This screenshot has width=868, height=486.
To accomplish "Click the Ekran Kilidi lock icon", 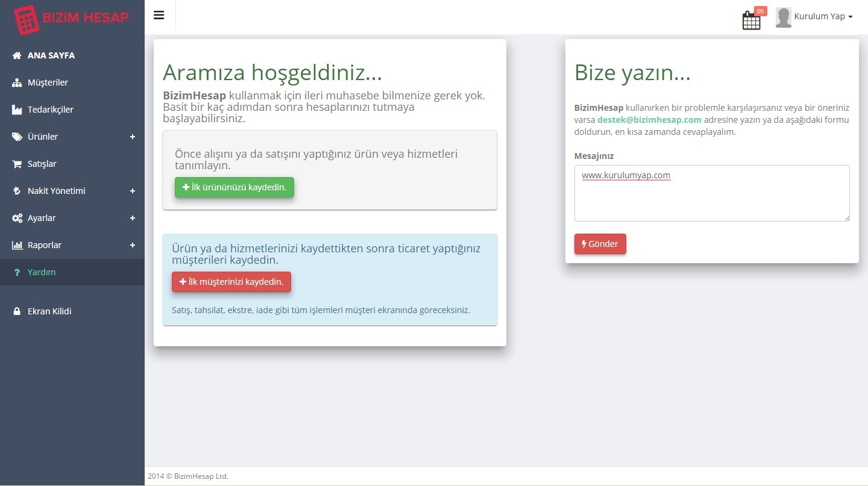I will (17, 311).
